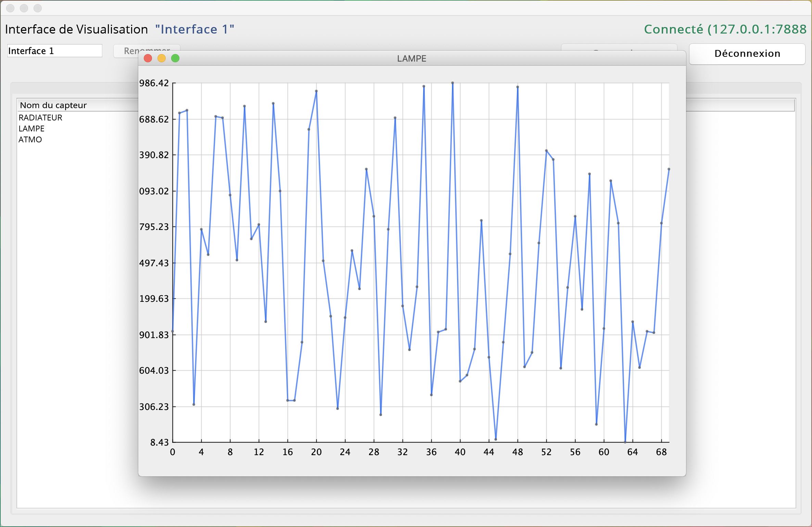Click the x-axis label 68
812x527 pixels.
coord(661,452)
